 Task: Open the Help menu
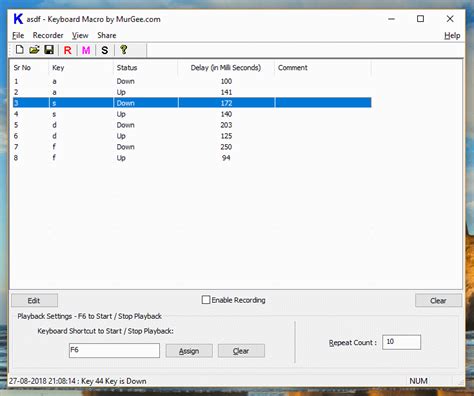coord(452,35)
